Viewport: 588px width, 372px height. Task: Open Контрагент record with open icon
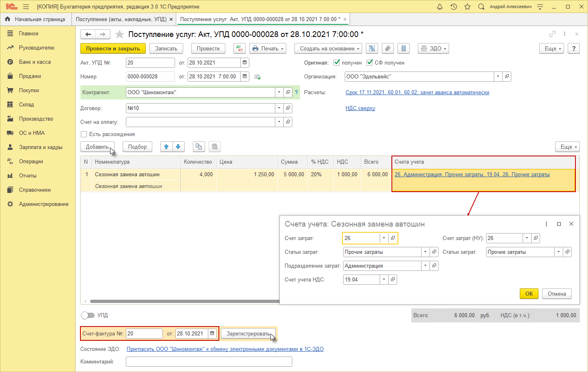pyautogui.click(x=288, y=92)
